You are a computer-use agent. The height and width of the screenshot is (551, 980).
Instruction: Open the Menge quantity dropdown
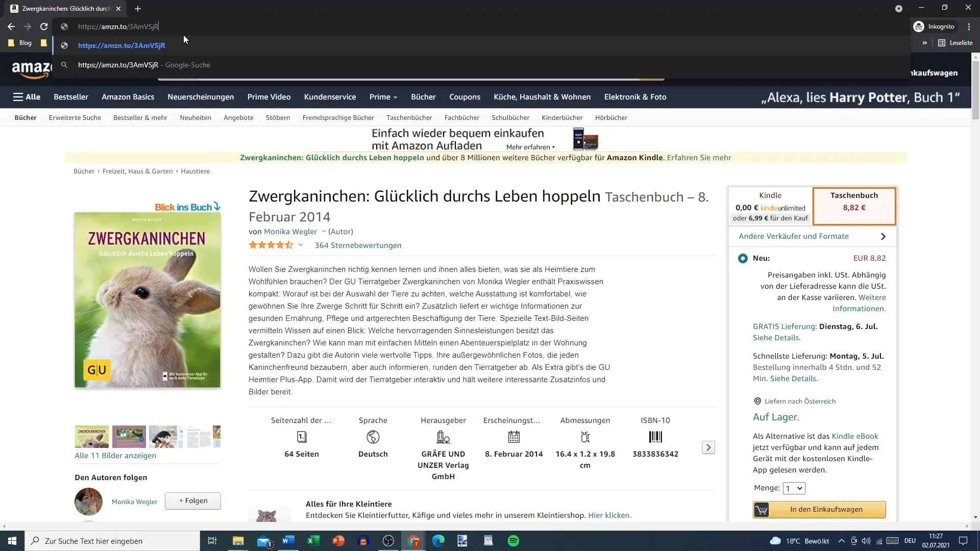(794, 488)
